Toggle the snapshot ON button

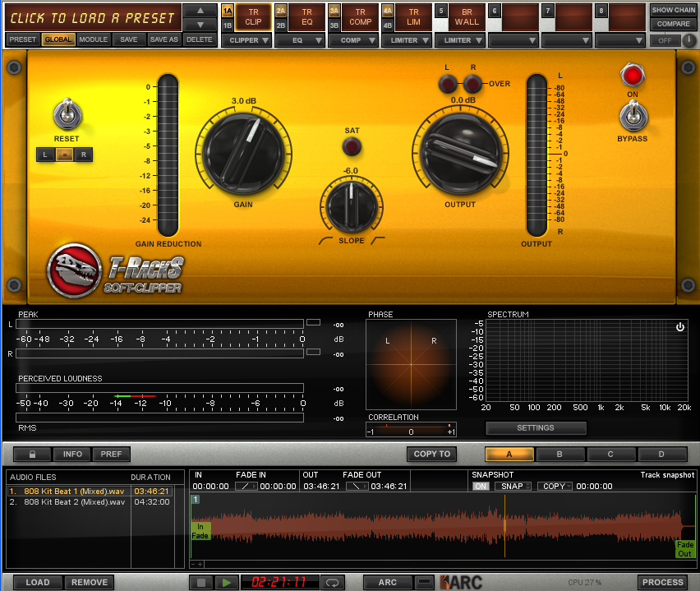click(481, 486)
